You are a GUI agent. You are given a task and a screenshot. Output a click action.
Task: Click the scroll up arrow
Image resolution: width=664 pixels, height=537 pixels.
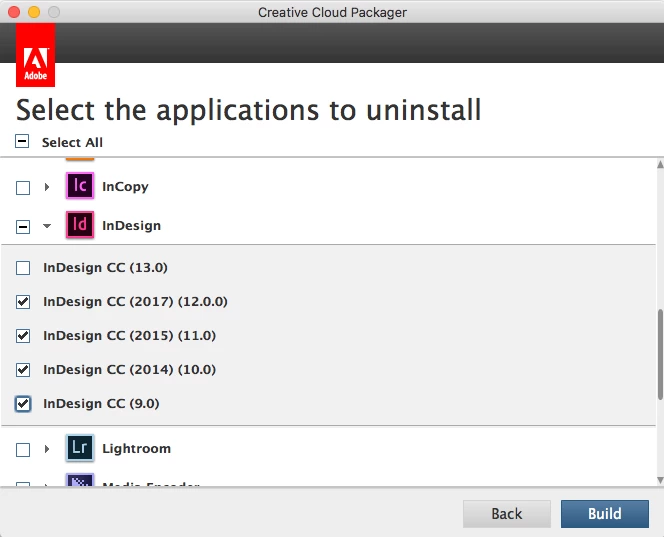(x=660, y=164)
